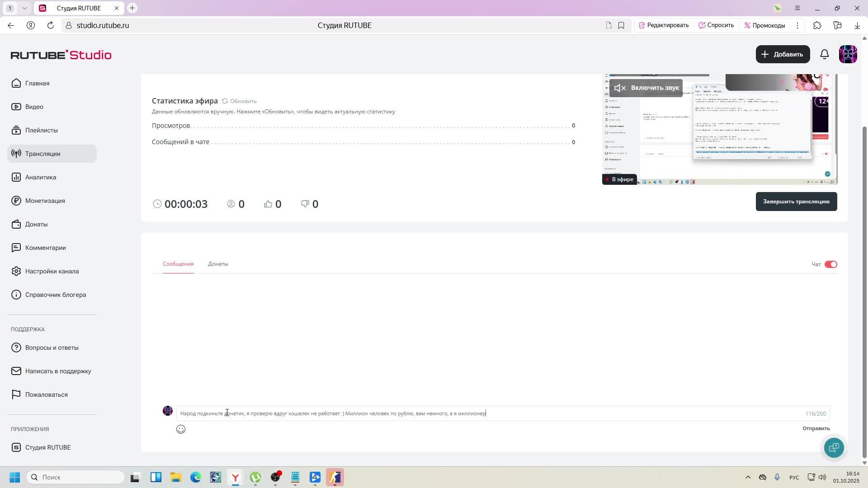Viewport: 868px width, 488px height.
Task: Click the emoji smiley icon in chat
Action: pos(181,429)
